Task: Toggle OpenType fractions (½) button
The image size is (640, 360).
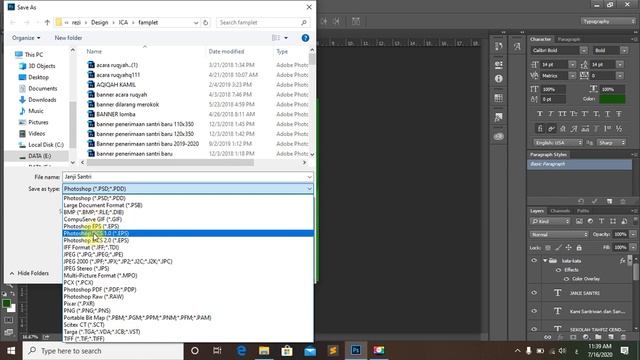Action: point(619,129)
